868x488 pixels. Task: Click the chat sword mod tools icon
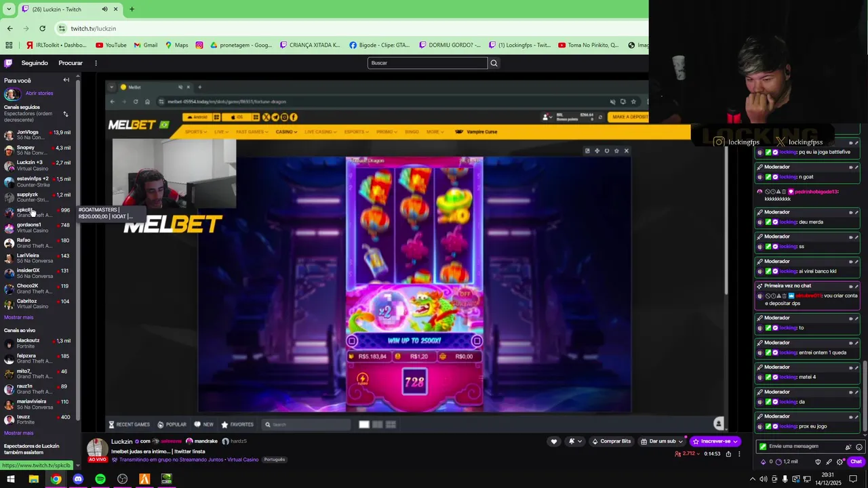[x=829, y=462]
